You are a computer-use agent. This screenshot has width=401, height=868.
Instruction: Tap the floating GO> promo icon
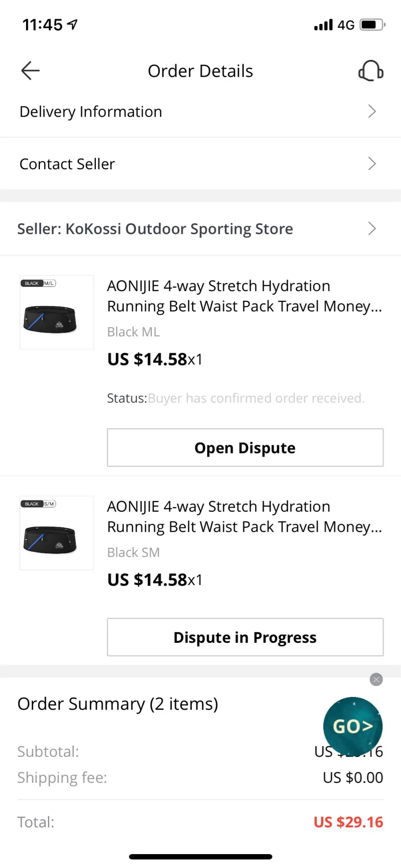[353, 727]
